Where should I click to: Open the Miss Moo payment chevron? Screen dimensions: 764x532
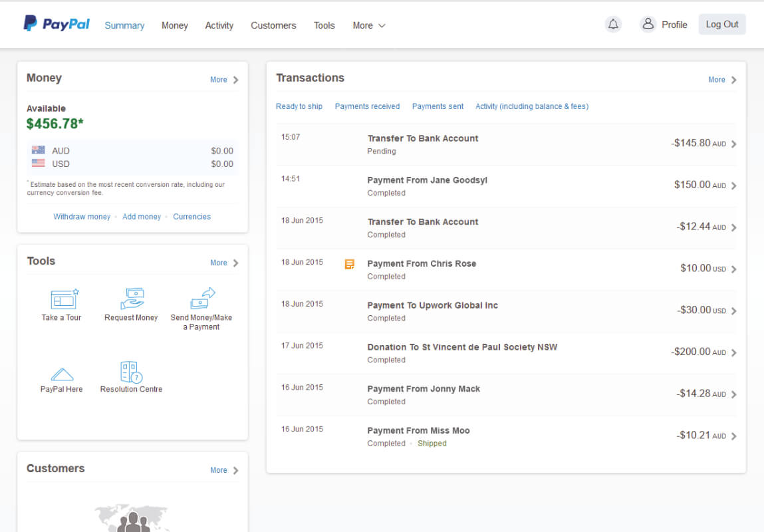tap(734, 436)
